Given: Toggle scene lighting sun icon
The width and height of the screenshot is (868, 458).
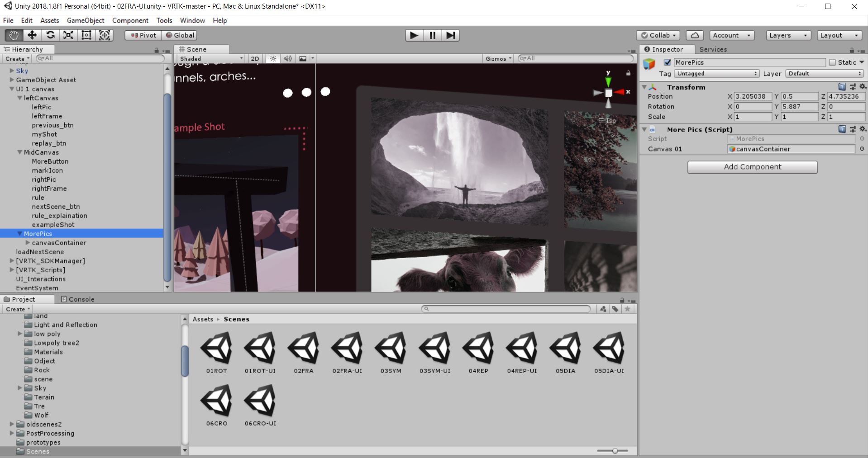Looking at the screenshot, I should click(x=273, y=58).
